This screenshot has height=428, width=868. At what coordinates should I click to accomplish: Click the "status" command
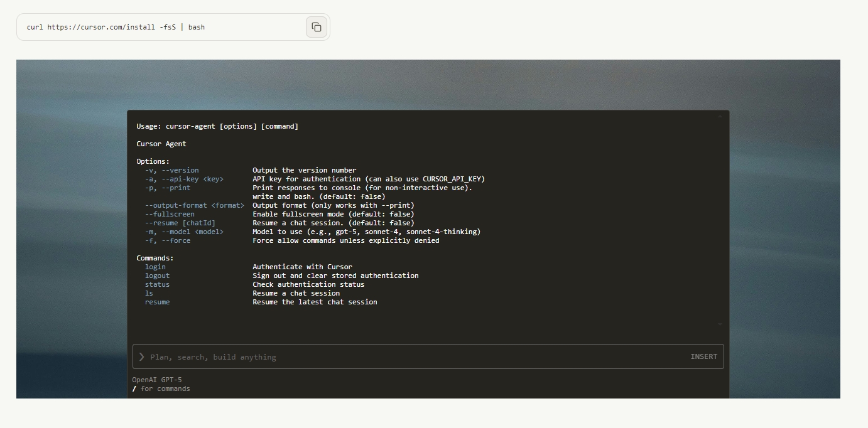[157, 284]
